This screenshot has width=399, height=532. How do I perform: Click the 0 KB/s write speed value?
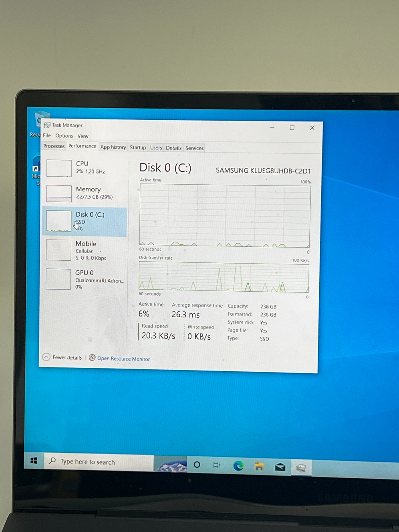(199, 336)
